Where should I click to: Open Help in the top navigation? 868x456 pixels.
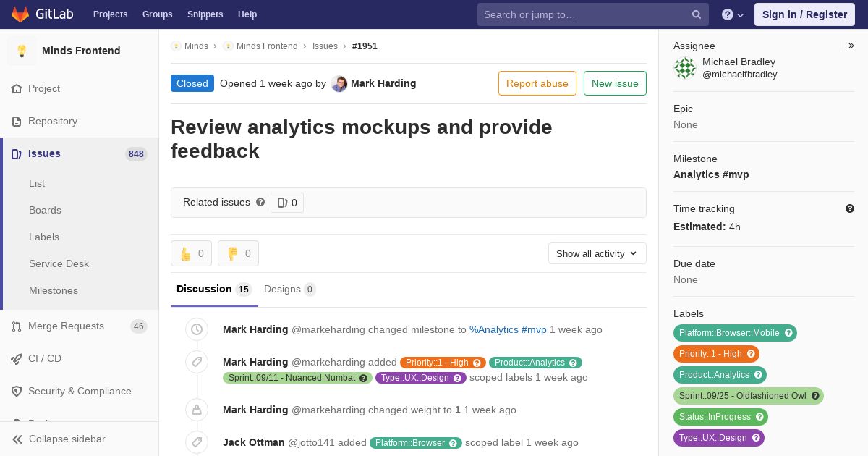(x=247, y=14)
